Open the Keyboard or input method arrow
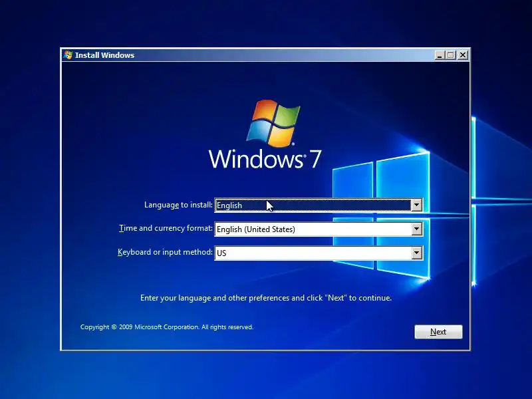 pos(416,253)
